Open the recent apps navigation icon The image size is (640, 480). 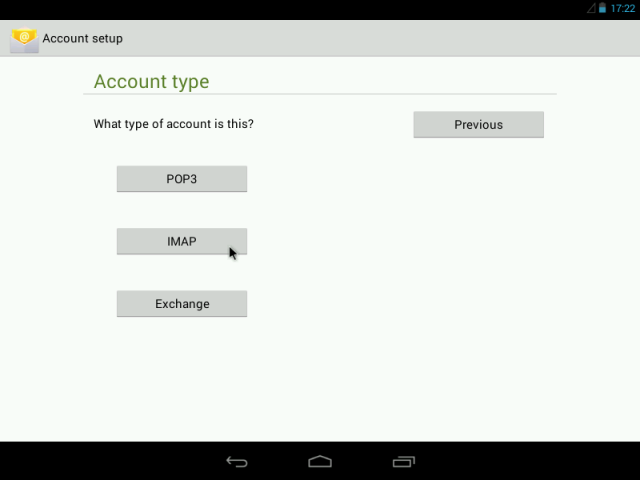(x=404, y=462)
